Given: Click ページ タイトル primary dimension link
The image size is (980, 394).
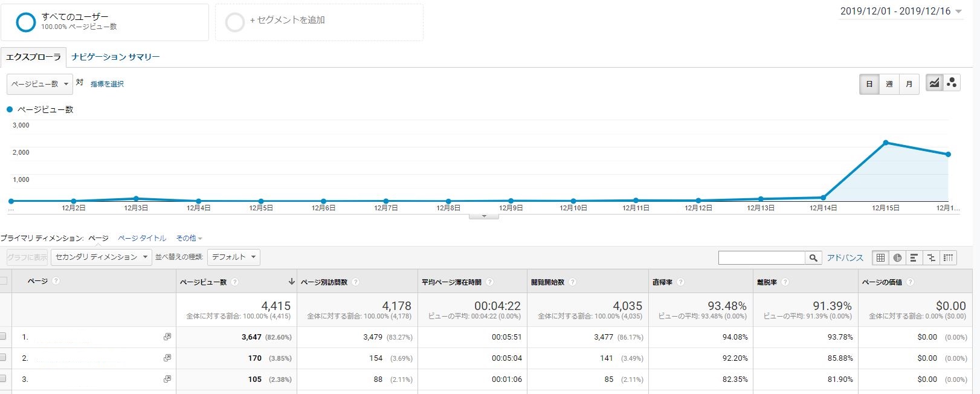Looking at the screenshot, I should coord(142,238).
